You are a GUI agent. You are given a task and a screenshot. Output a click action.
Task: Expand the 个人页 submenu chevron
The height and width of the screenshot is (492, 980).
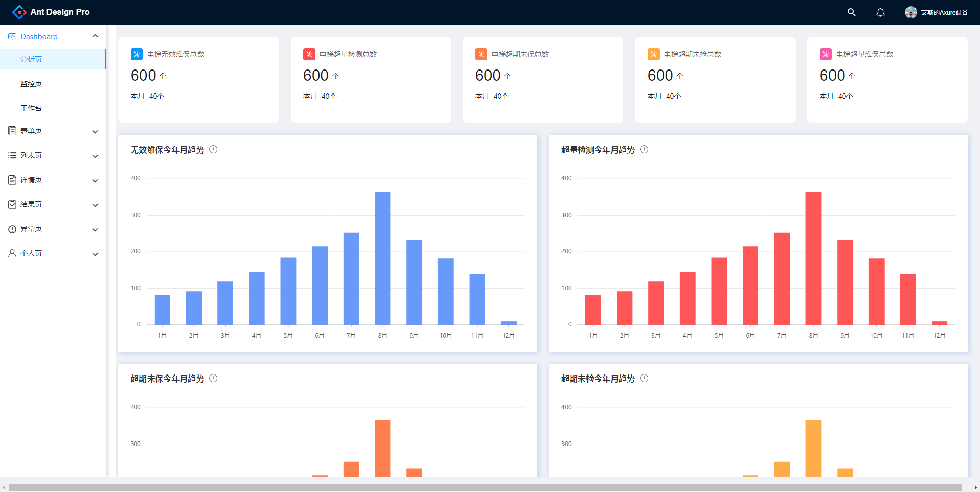(x=95, y=254)
